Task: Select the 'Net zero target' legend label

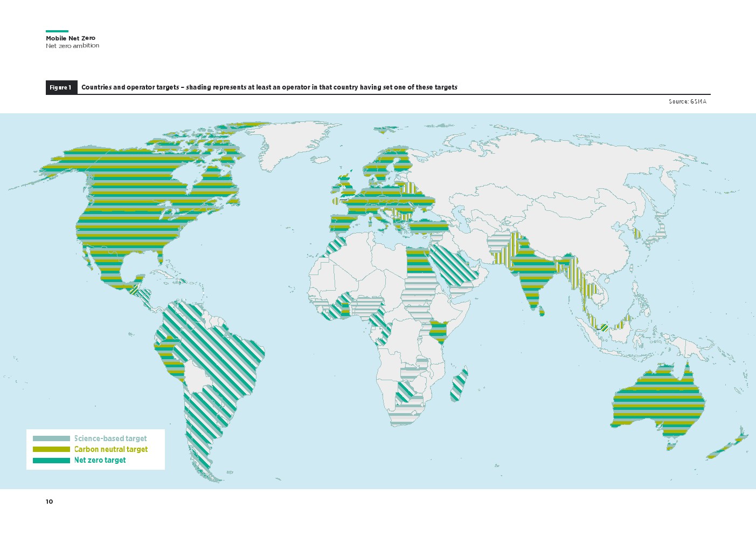Action: pyautogui.click(x=100, y=460)
